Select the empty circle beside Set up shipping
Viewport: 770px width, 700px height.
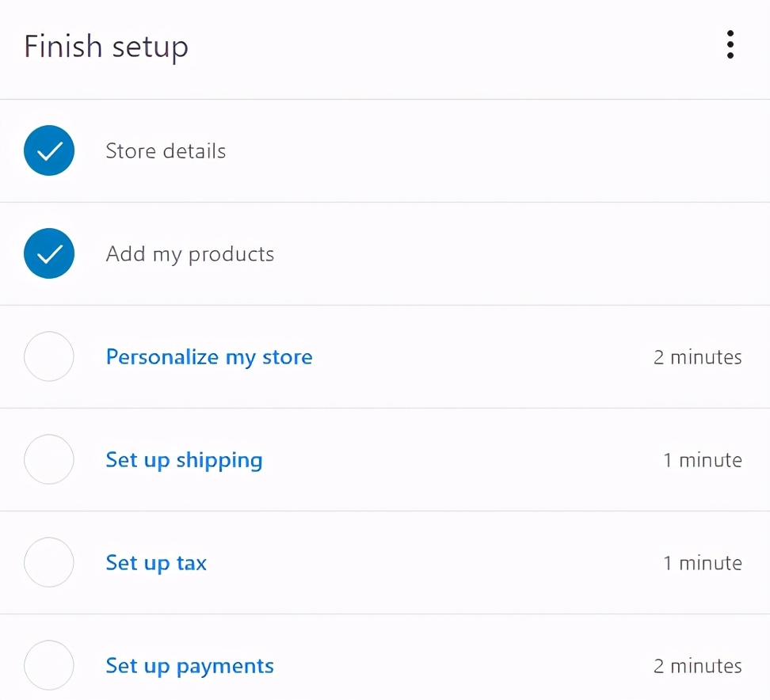click(x=49, y=459)
